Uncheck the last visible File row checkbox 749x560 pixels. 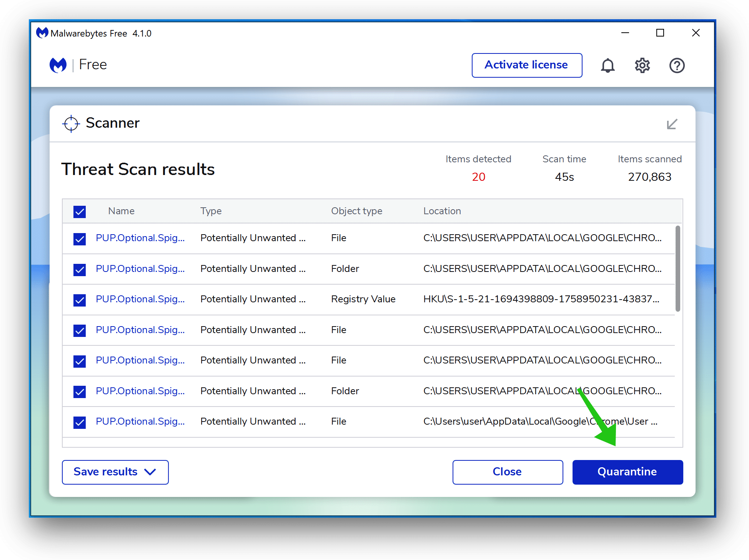[x=80, y=422]
